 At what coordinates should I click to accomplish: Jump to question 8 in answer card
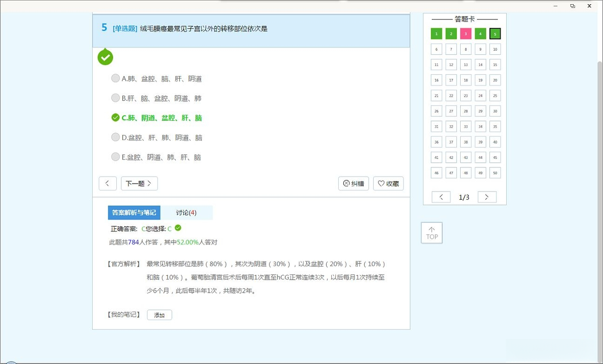click(466, 49)
